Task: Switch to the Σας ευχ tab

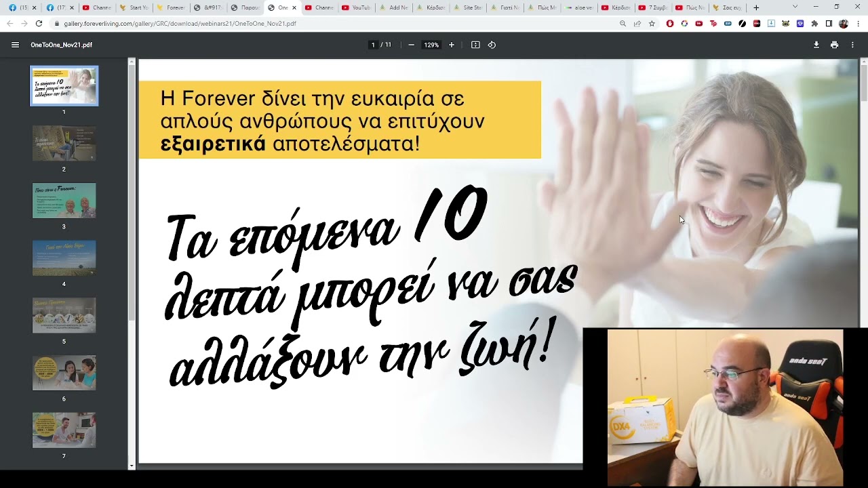Action: (x=728, y=7)
